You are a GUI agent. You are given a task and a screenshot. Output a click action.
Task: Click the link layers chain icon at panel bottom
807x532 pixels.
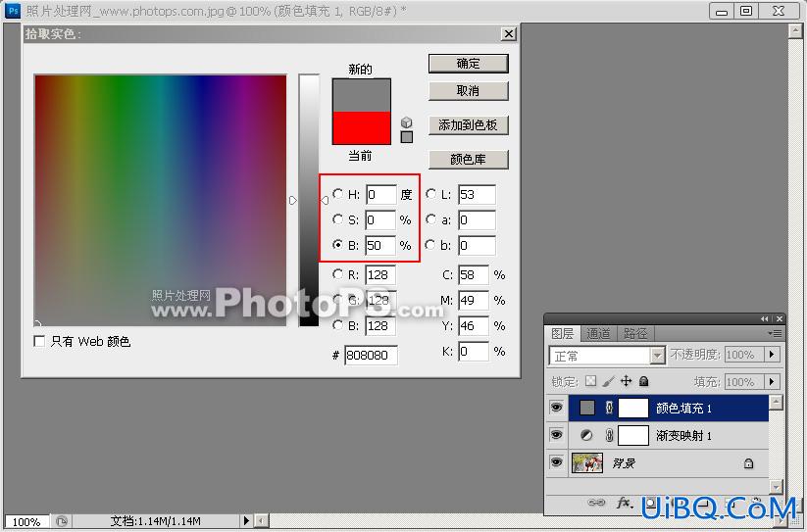[x=596, y=503]
